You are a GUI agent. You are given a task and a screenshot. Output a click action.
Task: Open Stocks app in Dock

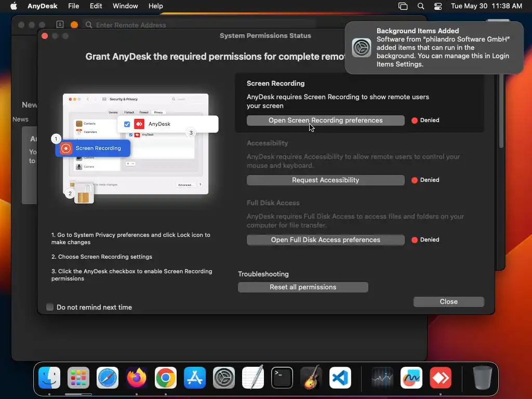coord(382,378)
